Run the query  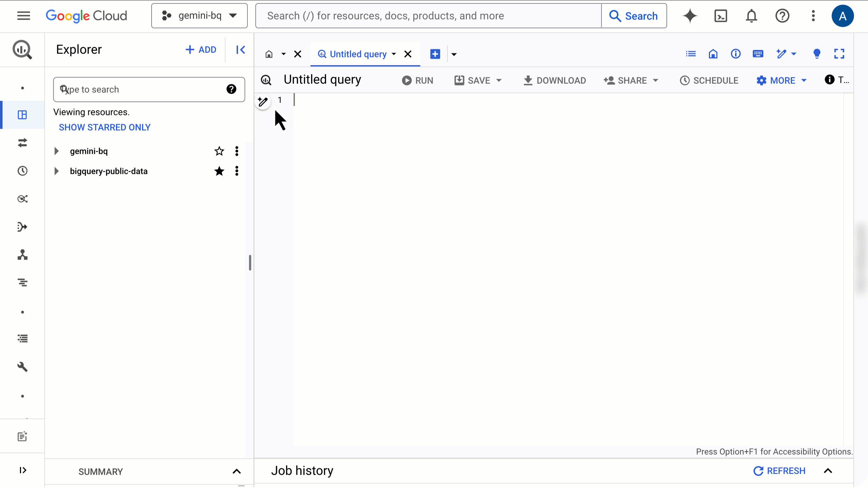click(x=417, y=81)
